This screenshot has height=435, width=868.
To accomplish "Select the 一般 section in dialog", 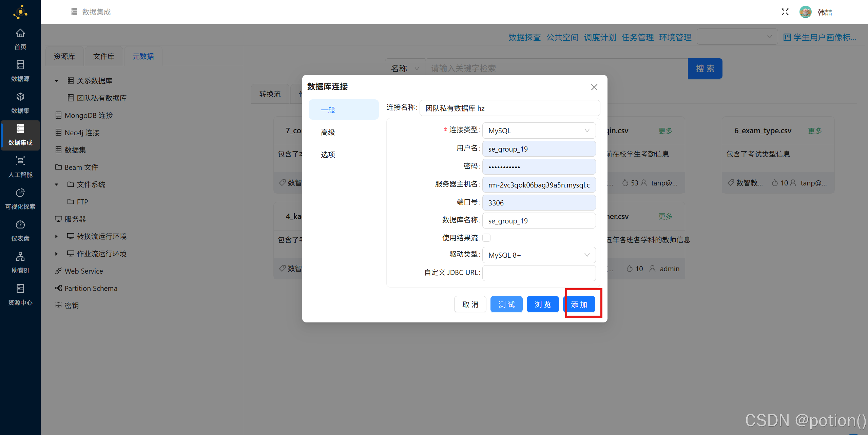I will [344, 110].
